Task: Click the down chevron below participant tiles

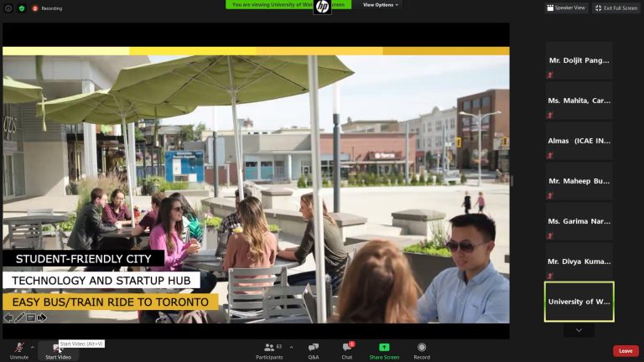Action: point(579,330)
